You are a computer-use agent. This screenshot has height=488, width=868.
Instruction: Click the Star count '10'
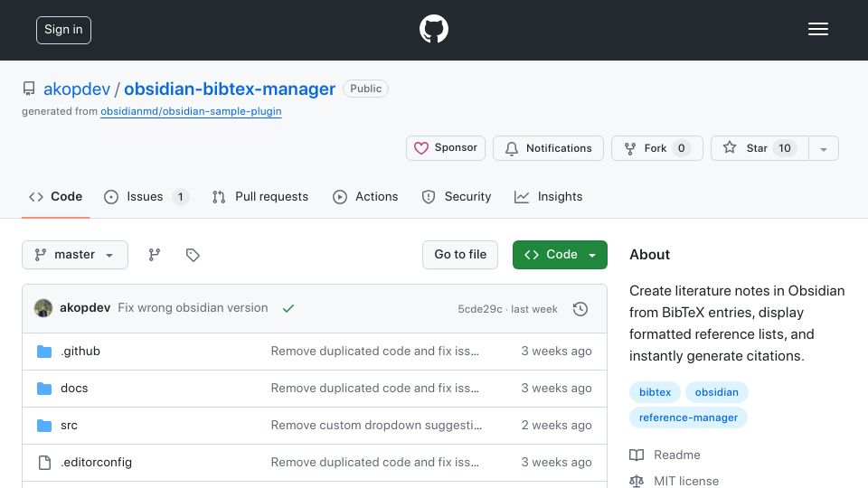coord(785,148)
